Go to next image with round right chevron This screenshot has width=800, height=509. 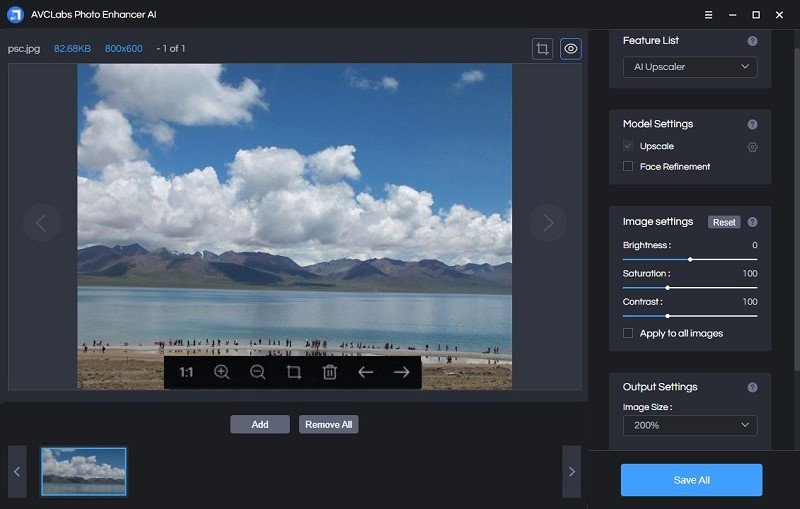click(547, 223)
